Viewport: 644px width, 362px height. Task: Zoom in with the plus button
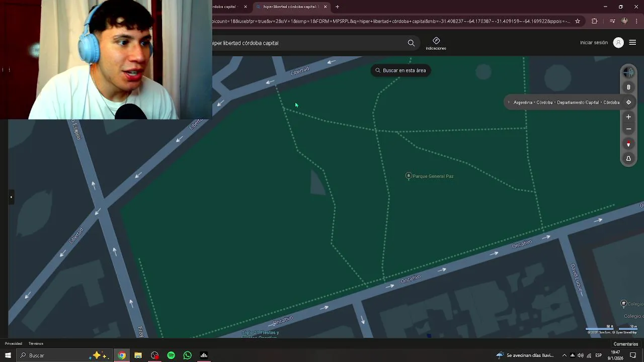(x=628, y=117)
